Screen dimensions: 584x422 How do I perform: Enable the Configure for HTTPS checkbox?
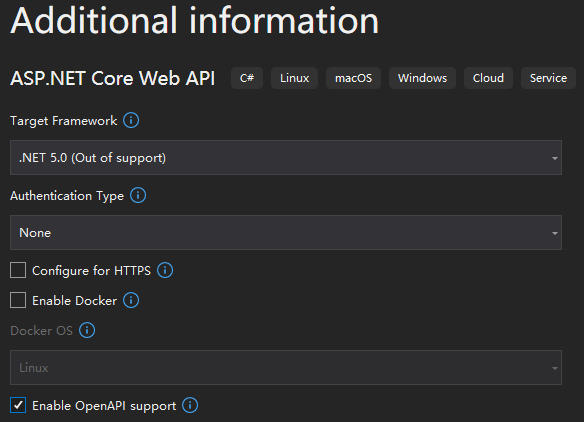coord(18,270)
